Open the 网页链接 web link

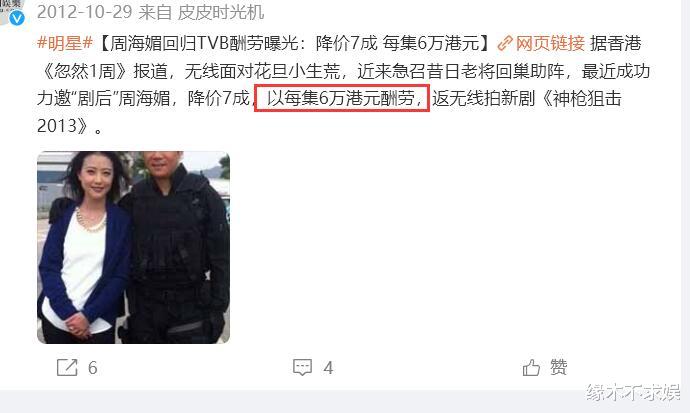coord(550,44)
